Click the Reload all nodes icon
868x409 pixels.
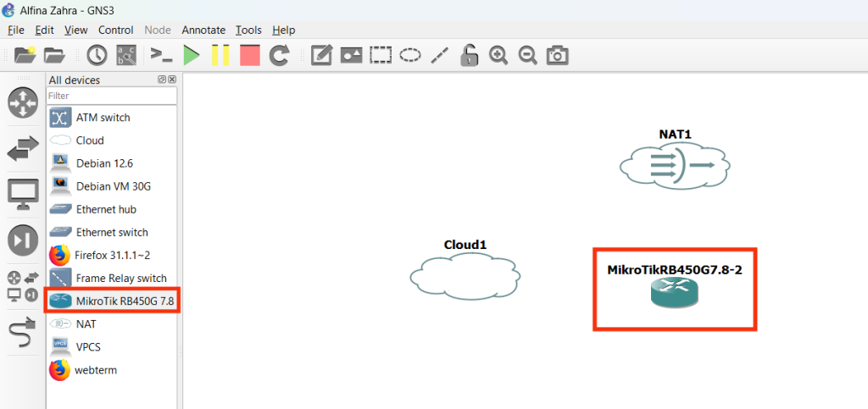click(x=279, y=56)
